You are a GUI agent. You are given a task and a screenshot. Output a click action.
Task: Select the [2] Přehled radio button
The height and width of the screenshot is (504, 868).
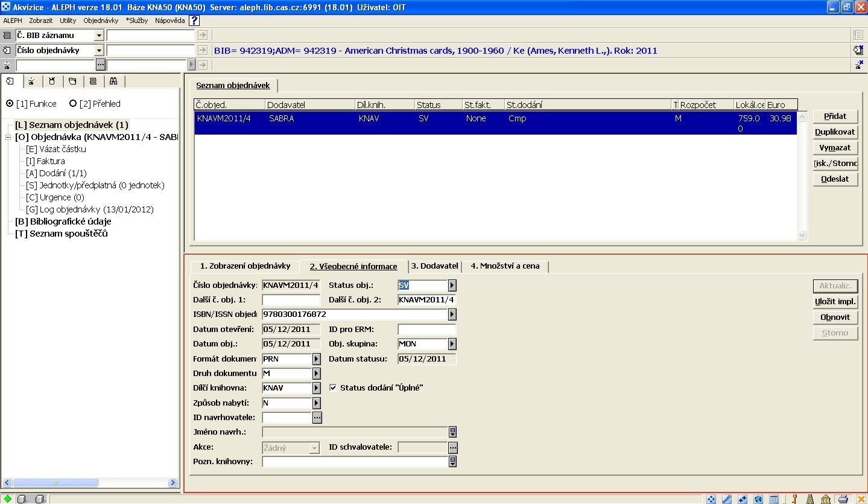pos(73,104)
